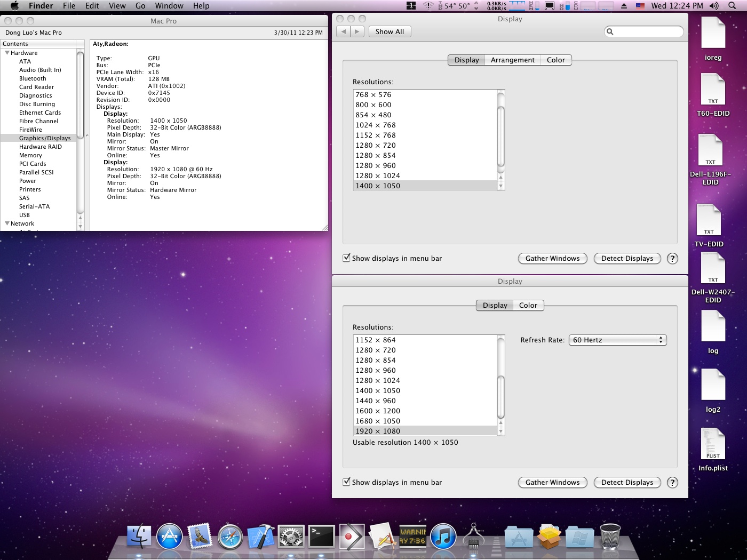
Task: Open Console warning icon in dock
Action: pos(413,536)
